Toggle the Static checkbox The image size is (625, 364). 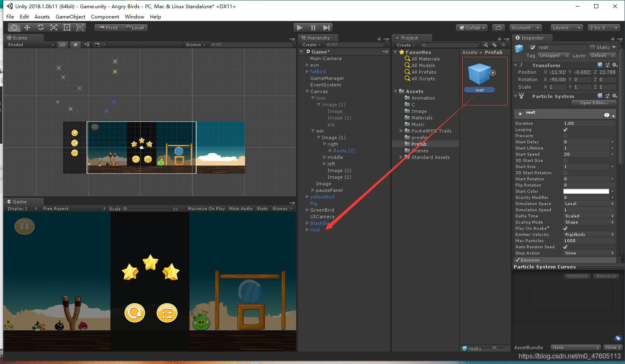pos(592,47)
